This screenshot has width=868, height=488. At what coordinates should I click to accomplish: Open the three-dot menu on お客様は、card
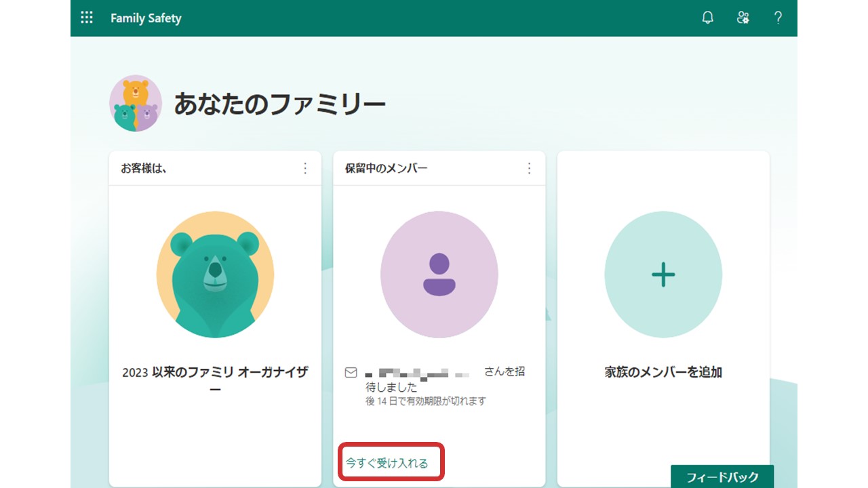pyautogui.click(x=306, y=168)
